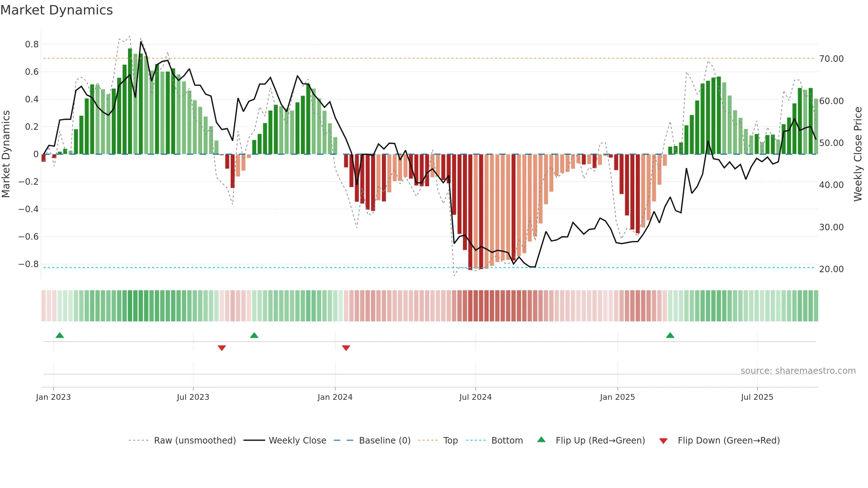Click the 70.00 price axis label
The image size is (868, 488).
831,59
